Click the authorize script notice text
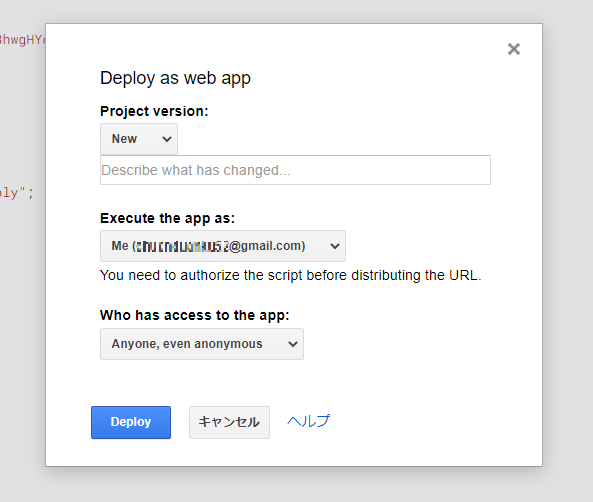This screenshot has width=593, height=502. coord(290,275)
